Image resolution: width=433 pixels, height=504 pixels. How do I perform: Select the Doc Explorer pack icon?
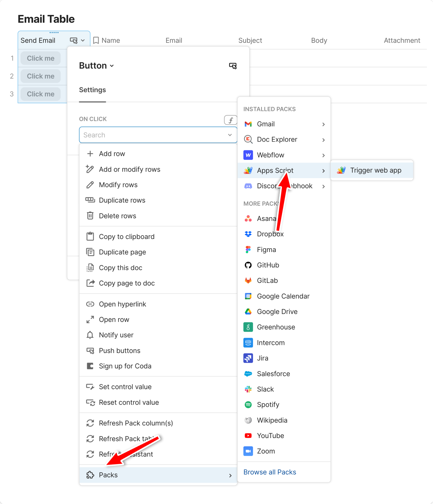(x=248, y=139)
